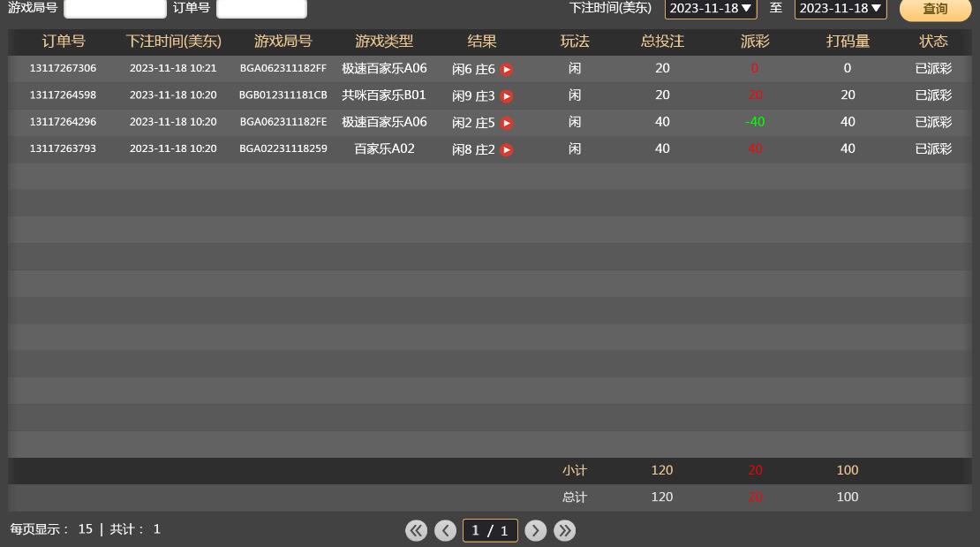
Task: Click the 小计 subtotal label
Action: [x=575, y=471]
